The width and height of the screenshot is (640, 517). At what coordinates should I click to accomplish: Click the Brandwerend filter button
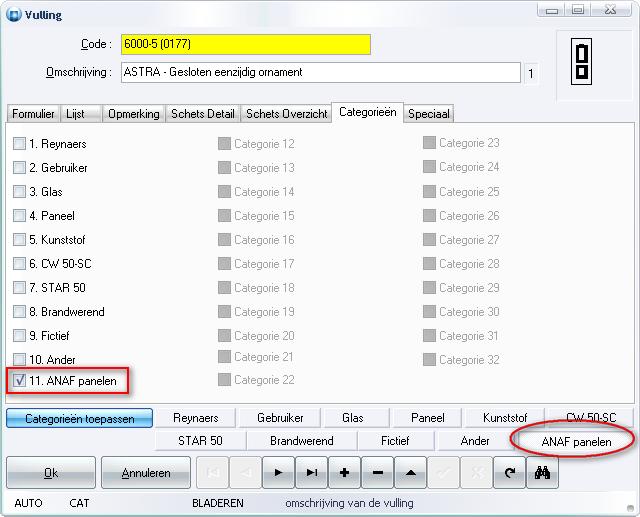pyautogui.click(x=302, y=441)
